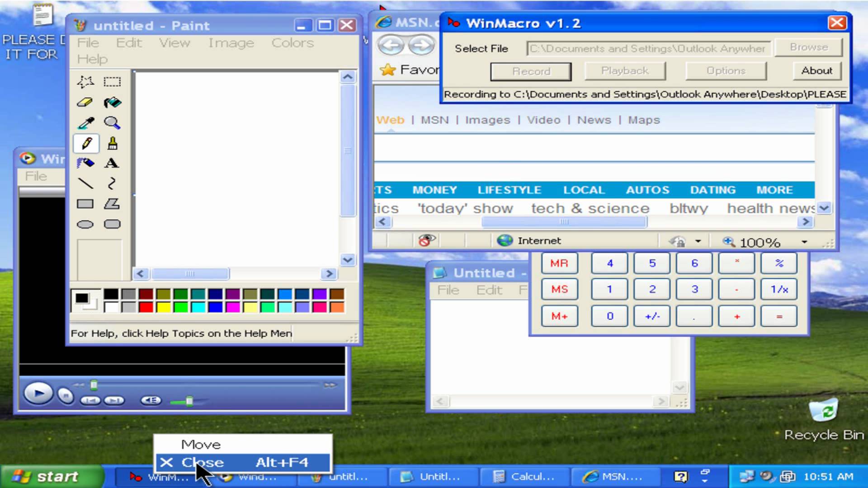Select the Fill With Color bucket tool

click(112, 103)
